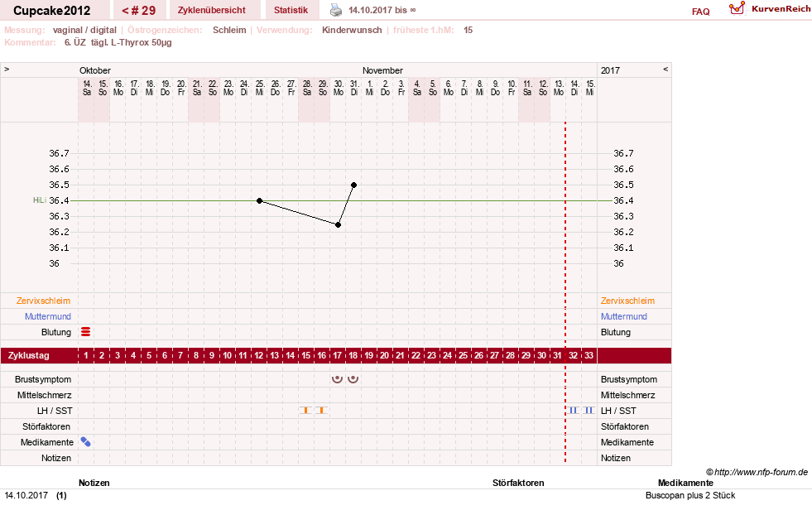Click cycle day 18 in Zyklustag row
The image size is (812, 515).
(353, 355)
